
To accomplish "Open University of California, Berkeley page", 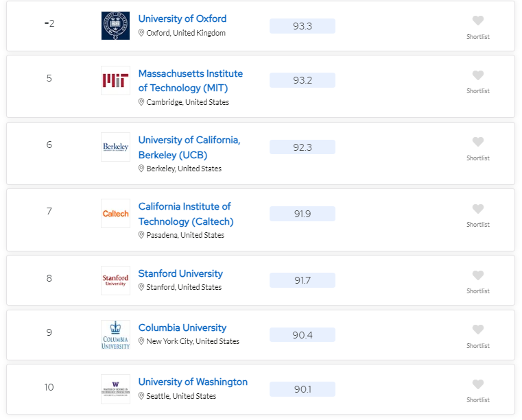I will tap(189, 147).
